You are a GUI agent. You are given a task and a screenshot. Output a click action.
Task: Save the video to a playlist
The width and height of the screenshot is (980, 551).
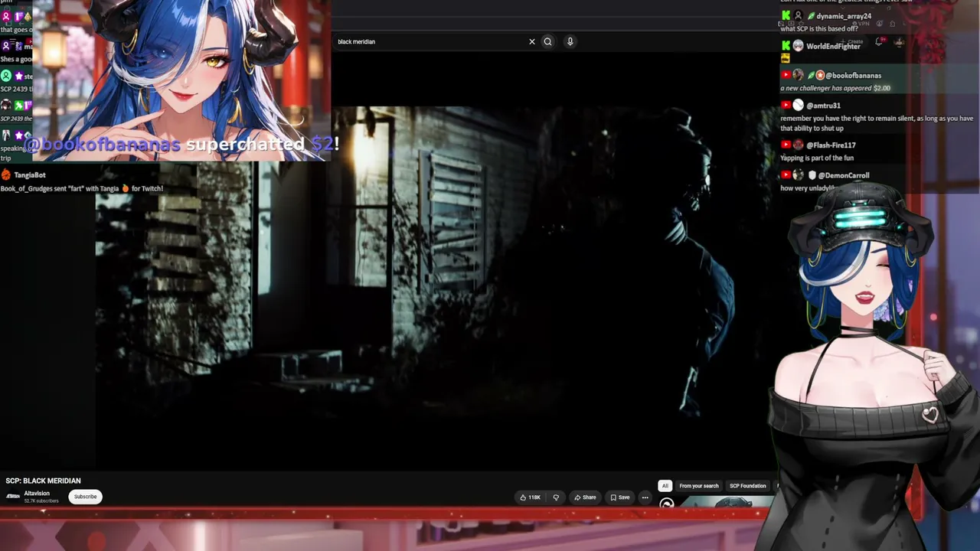coord(620,497)
